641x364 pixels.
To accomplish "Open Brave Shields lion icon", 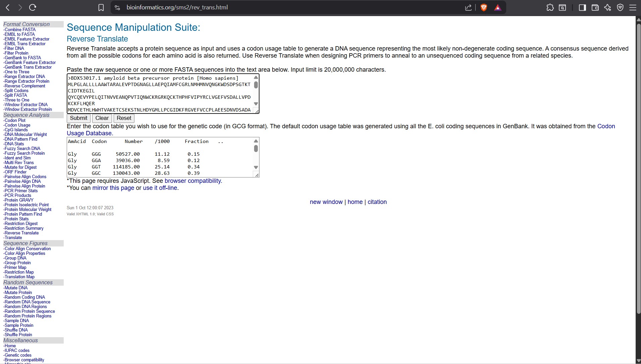I will tap(484, 7).
